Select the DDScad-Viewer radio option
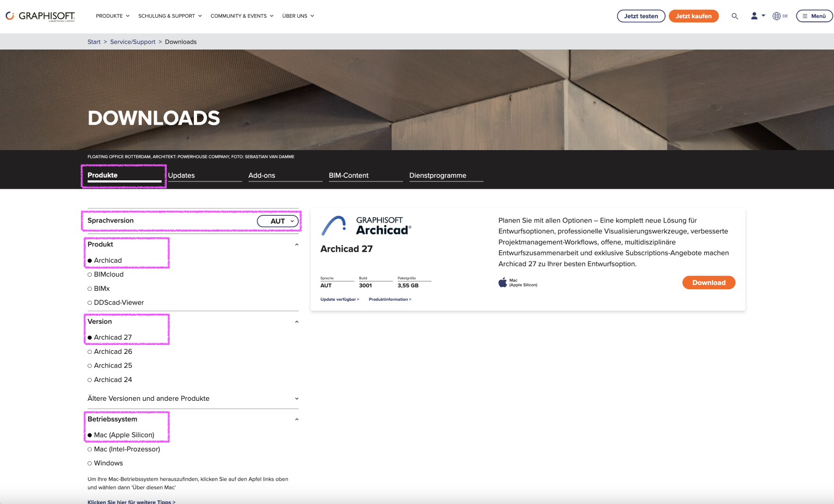The image size is (834, 504). point(116,303)
